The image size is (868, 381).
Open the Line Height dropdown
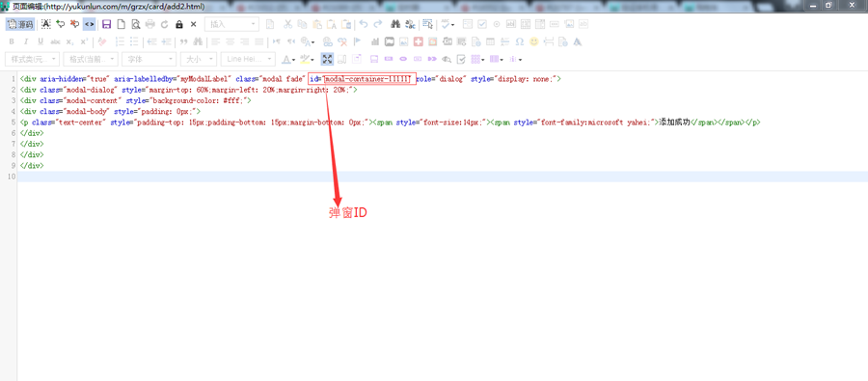248,59
